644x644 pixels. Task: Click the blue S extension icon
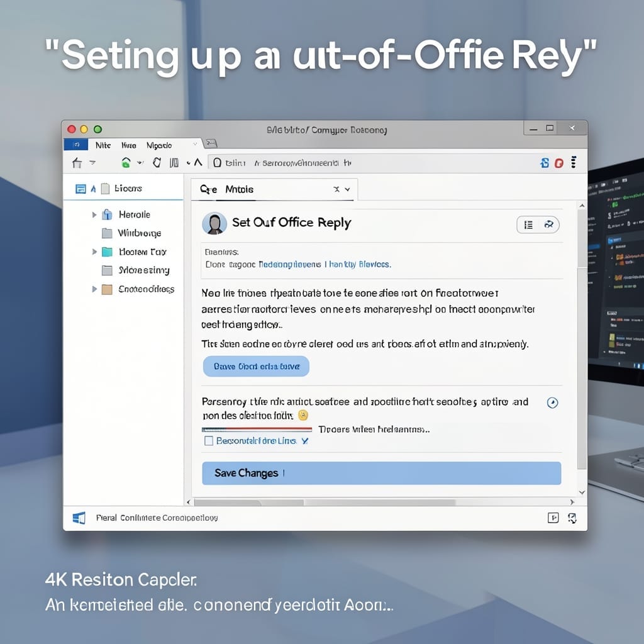coord(545,163)
